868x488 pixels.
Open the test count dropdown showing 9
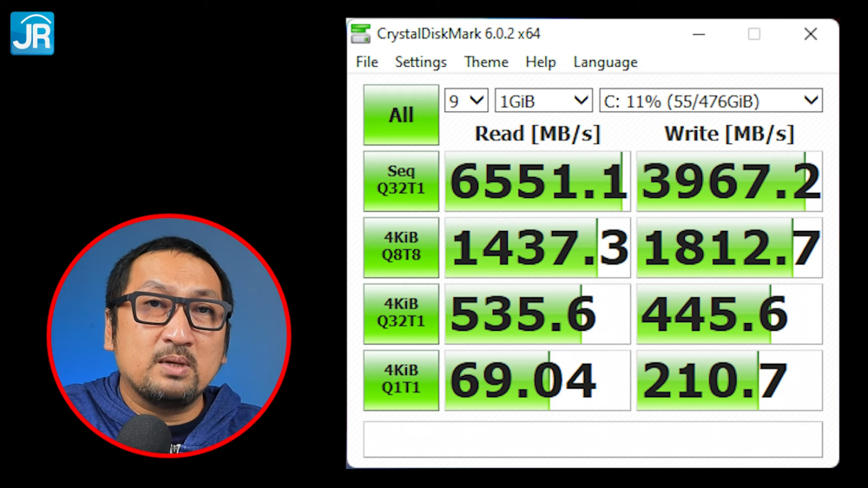(466, 101)
